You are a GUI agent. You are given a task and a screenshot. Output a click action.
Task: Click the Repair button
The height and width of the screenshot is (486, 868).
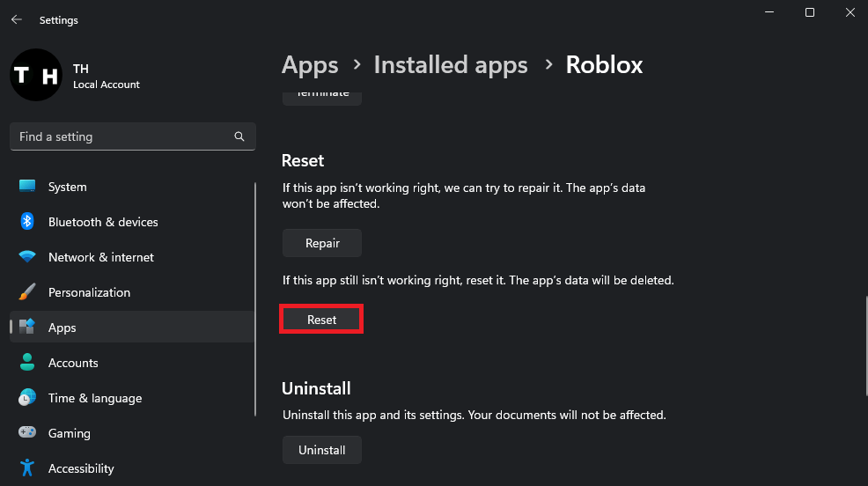coord(322,243)
